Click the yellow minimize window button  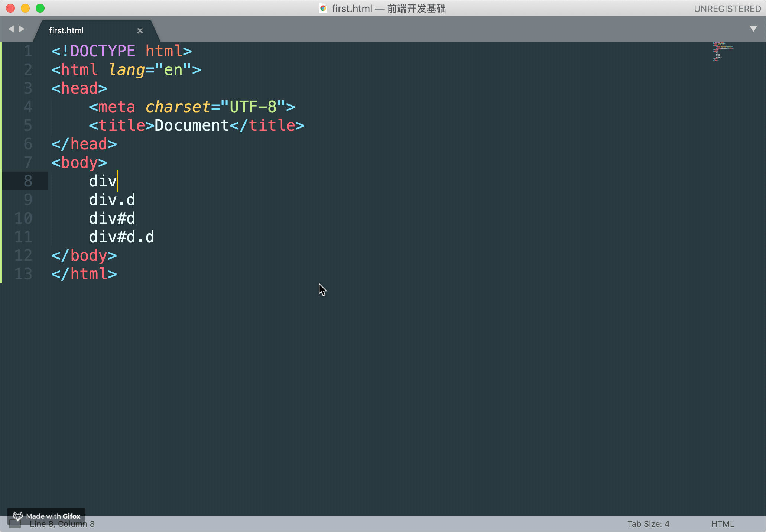25,8
